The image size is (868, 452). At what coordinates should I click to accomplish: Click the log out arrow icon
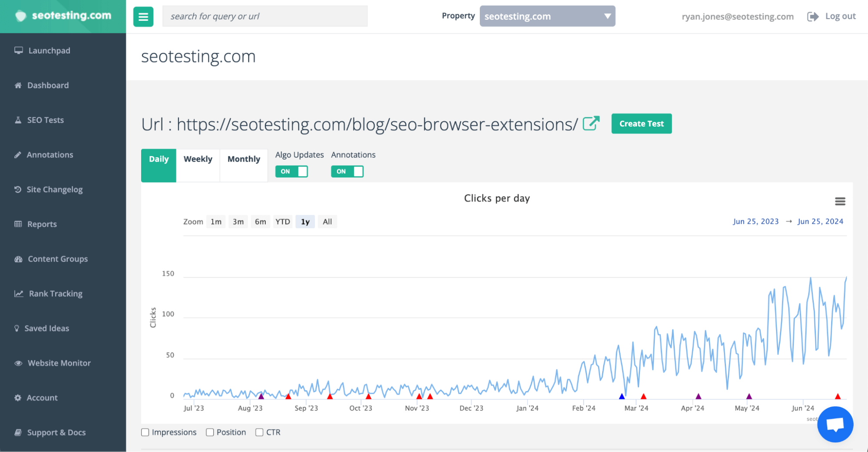813,17
